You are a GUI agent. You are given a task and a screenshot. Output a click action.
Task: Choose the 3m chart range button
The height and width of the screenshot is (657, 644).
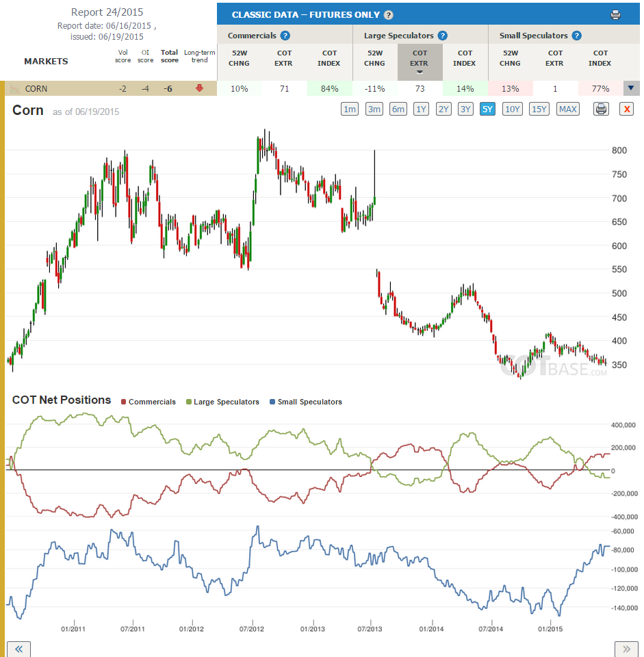[374, 109]
